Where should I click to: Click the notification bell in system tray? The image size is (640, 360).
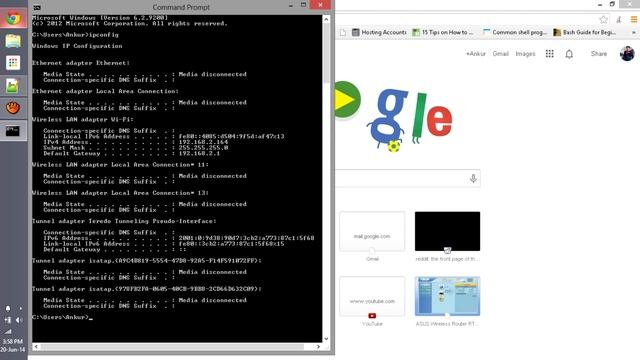tap(8, 309)
